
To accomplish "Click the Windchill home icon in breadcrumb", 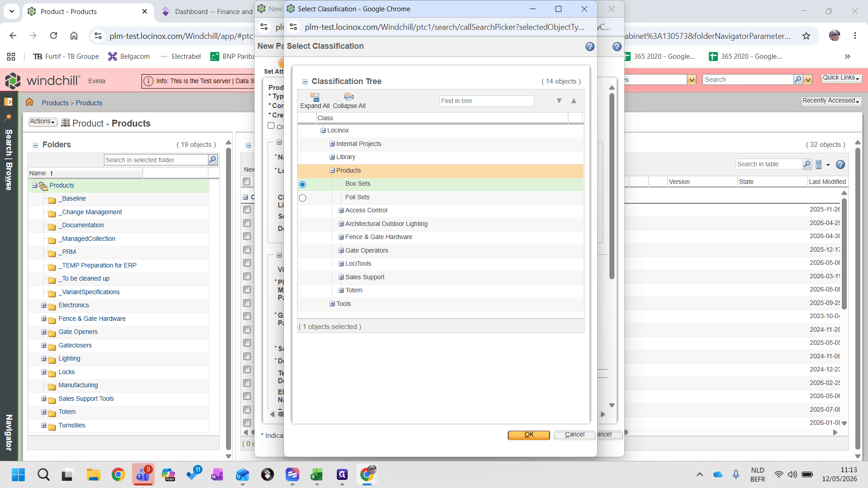I will click(29, 102).
